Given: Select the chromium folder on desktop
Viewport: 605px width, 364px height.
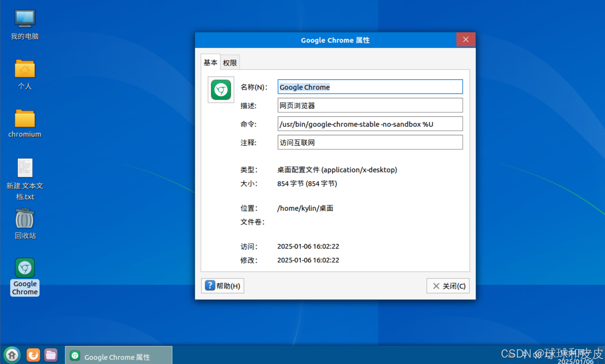Looking at the screenshot, I should coord(25,119).
